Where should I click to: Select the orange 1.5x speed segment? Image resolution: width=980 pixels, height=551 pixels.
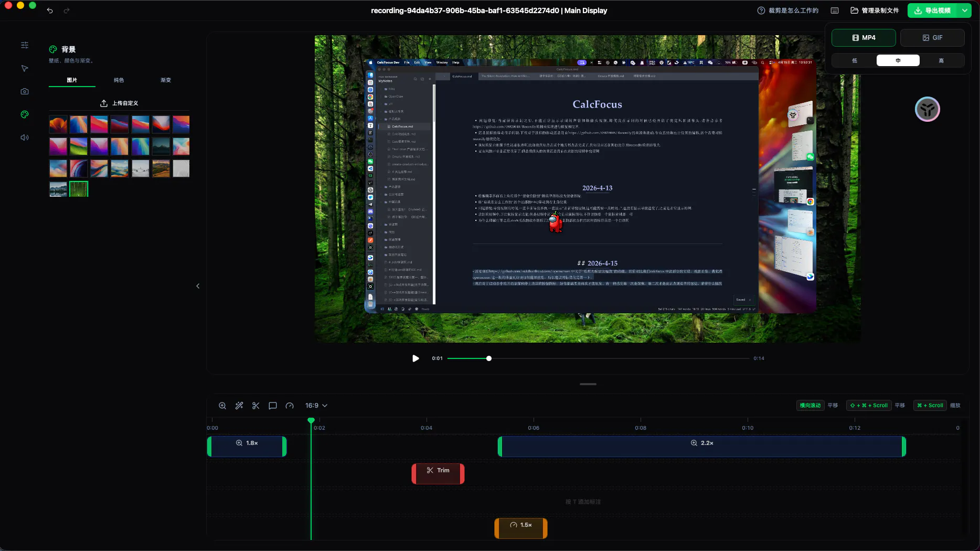521,528
